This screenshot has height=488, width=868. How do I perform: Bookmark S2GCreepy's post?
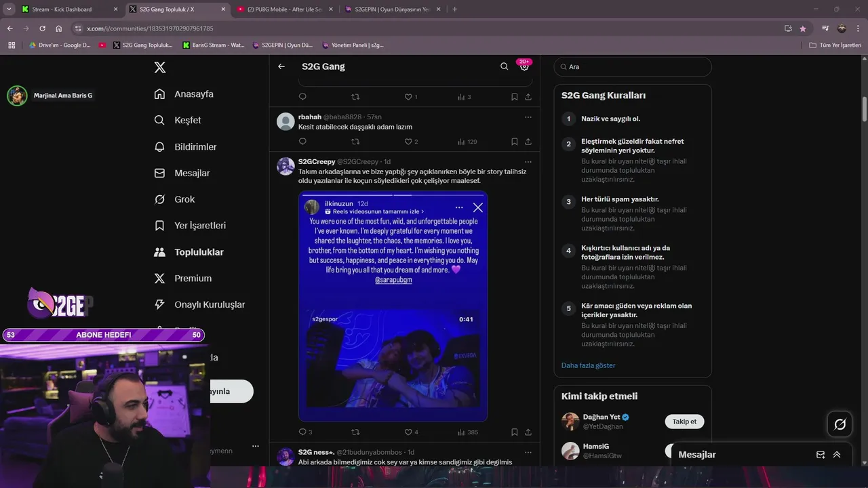515,432
